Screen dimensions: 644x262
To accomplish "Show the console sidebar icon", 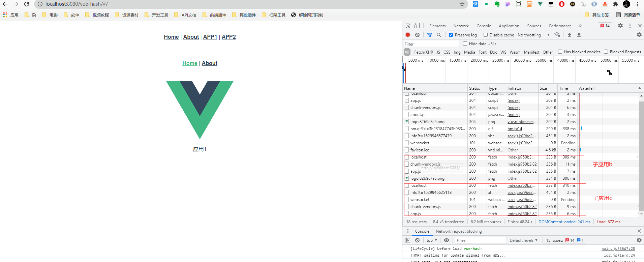I will coord(408,240).
